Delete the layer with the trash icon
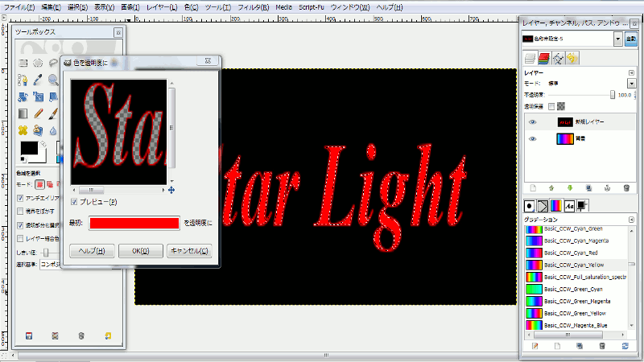Image resolution: width=644 pixels, height=362 pixels. click(626, 188)
